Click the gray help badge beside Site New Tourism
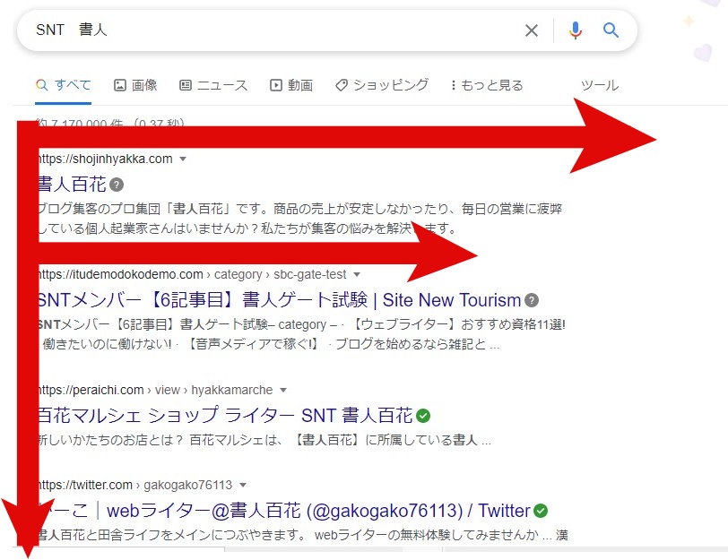Viewport: 728px width, 560px height. coord(532,300)
